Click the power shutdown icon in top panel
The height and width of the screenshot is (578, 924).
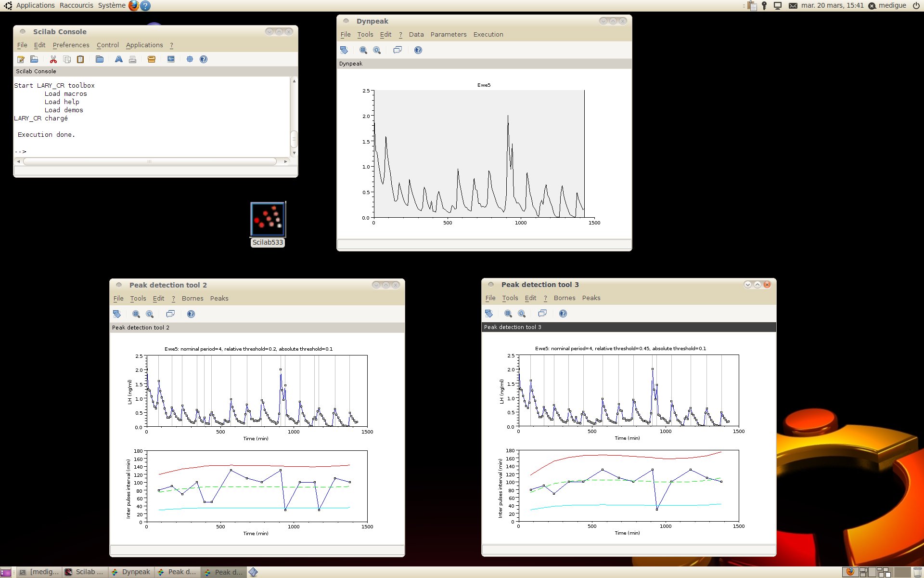point(916,6)
